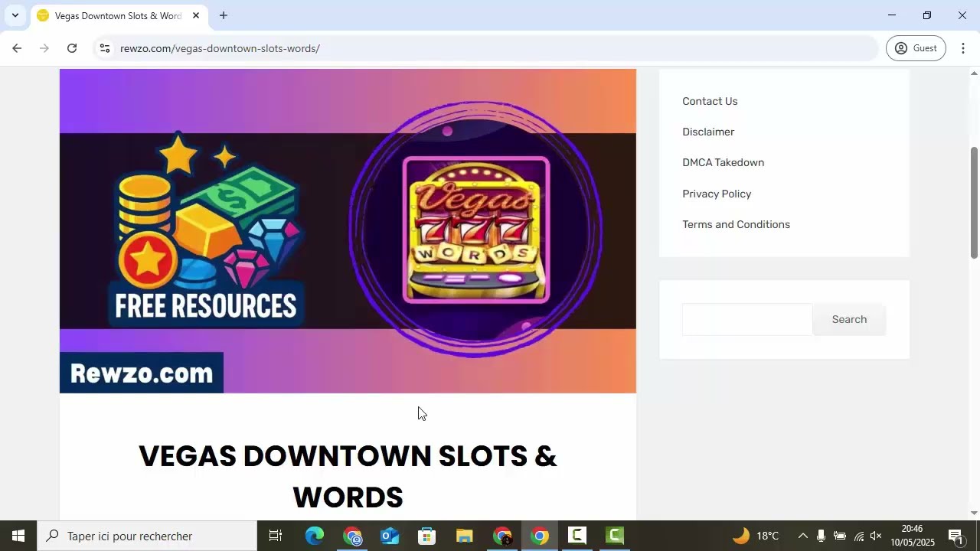The height and width of the screenshot is (551, 980).
Task: Open the notifications action center
Action: pos(955,536)
